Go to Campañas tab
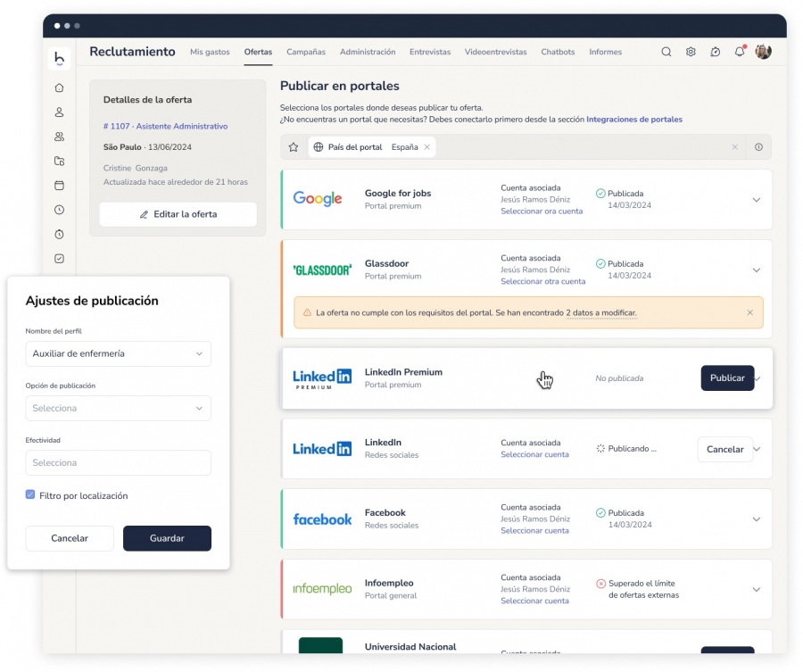Viewport: 803px width, 672px height. 306,52
